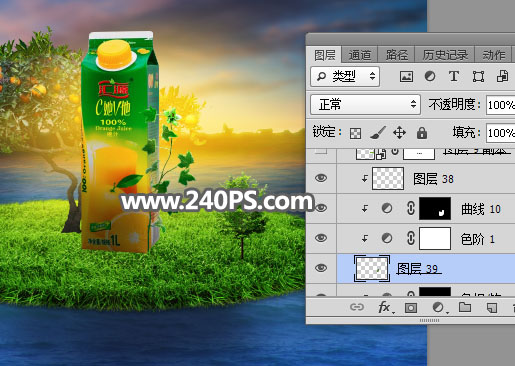Switch to the 图层 tab
This screenshot has width=515, height=366.
(325, 55)
